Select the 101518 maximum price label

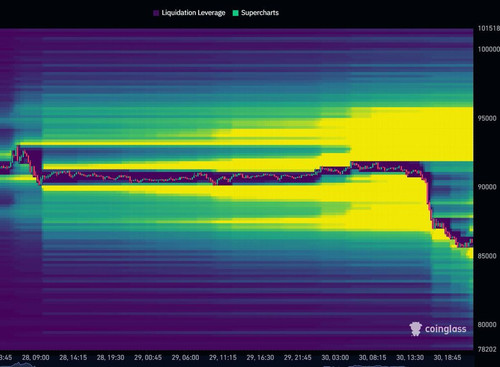click(x=489, y=28)
